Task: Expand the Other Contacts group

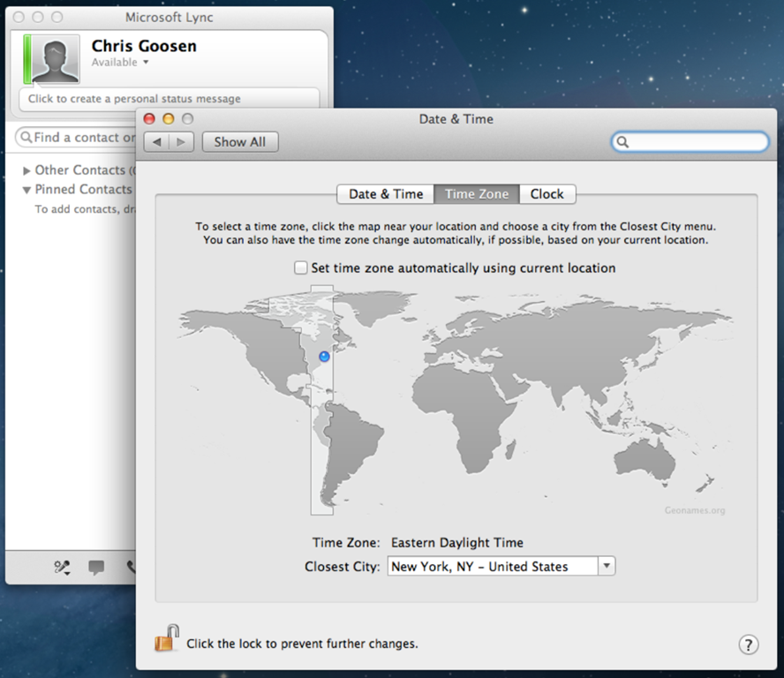Action: tap(26, 170)
